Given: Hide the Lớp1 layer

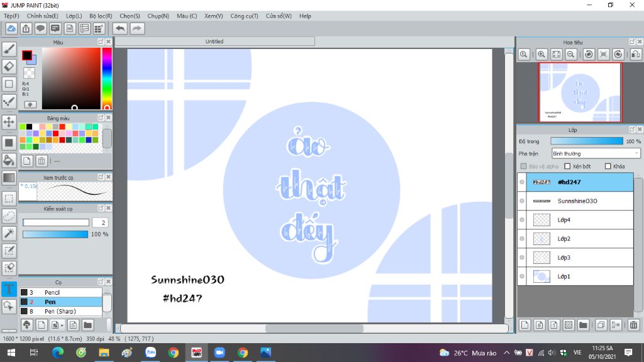Looking at the screenshot, I should 521,277.
